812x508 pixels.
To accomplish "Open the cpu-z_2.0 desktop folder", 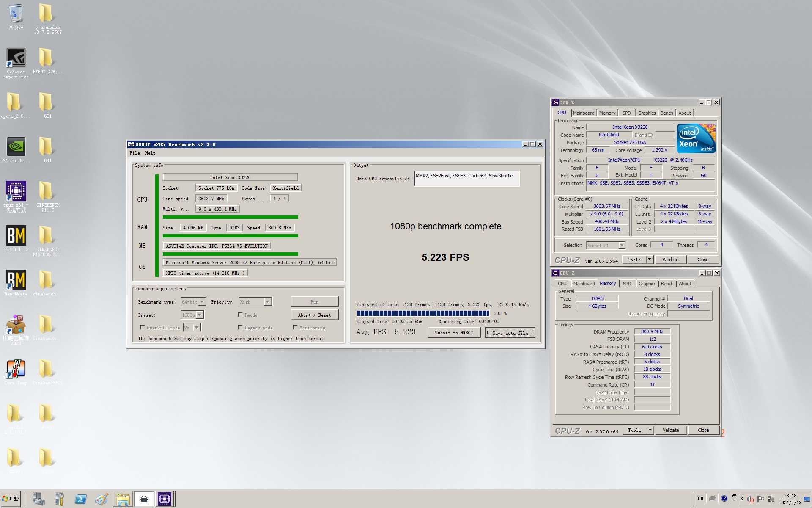I will pos(16,105).
